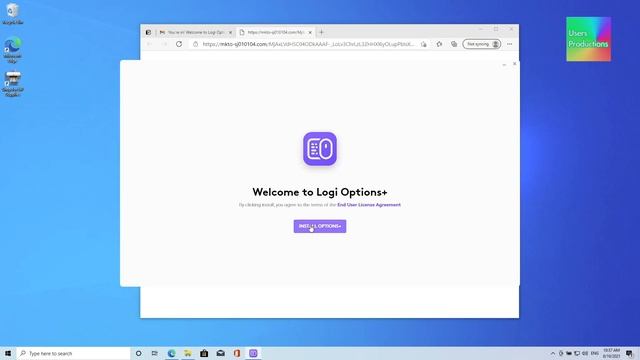
Task: Open the Windows Start menu
Action: coord(8,353)
